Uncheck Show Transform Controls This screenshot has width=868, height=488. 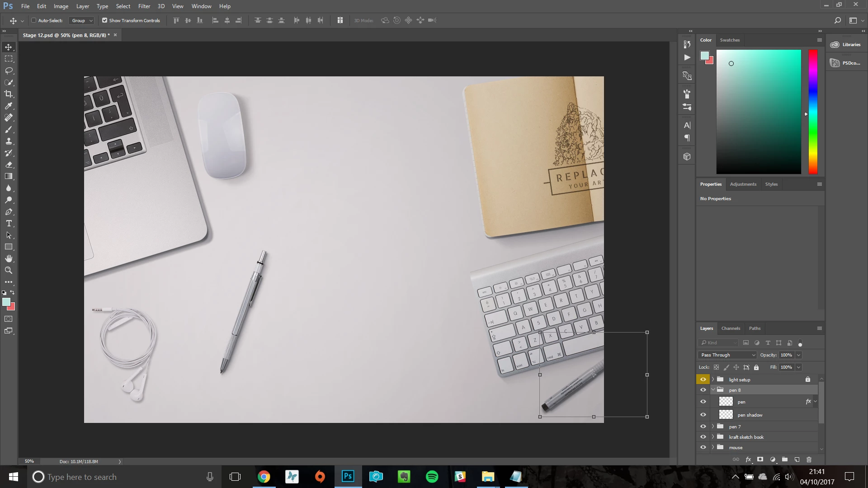click(x=105, y=20)
